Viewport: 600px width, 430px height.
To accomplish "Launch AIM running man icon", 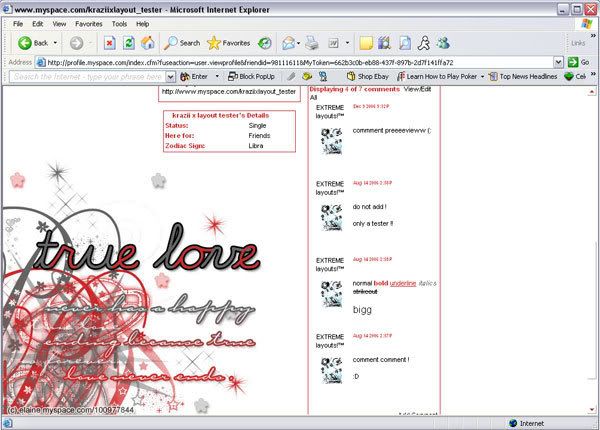I will (x=424, y=43).
